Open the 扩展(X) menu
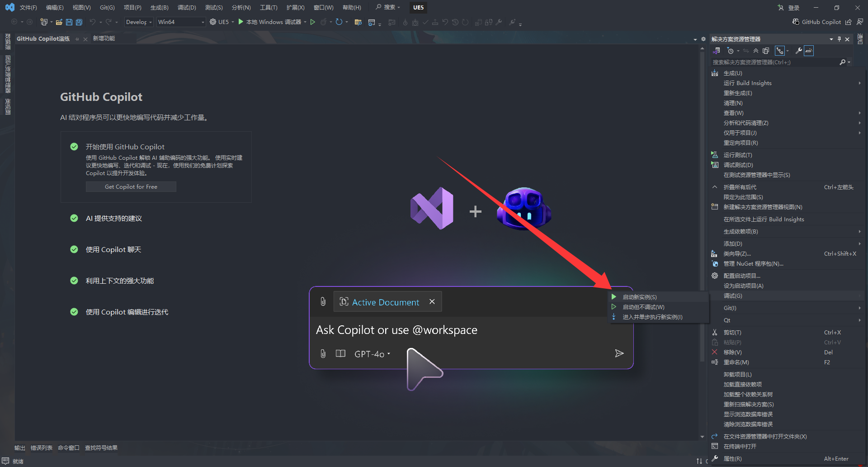Image resolution: width=868 pixels, height=467 pixels. (x=295, y=7)
